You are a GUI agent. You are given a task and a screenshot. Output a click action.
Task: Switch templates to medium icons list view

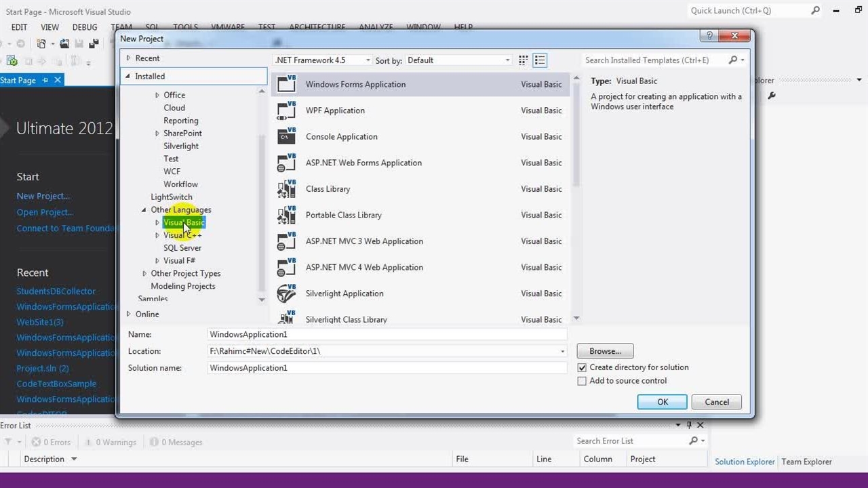(540, 60)
